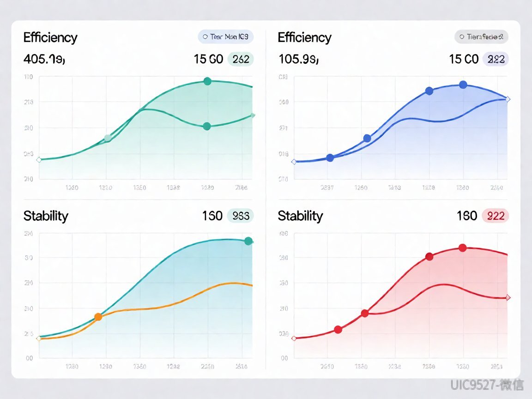Select the diamond marker starting the green curve

click(39, 160)
